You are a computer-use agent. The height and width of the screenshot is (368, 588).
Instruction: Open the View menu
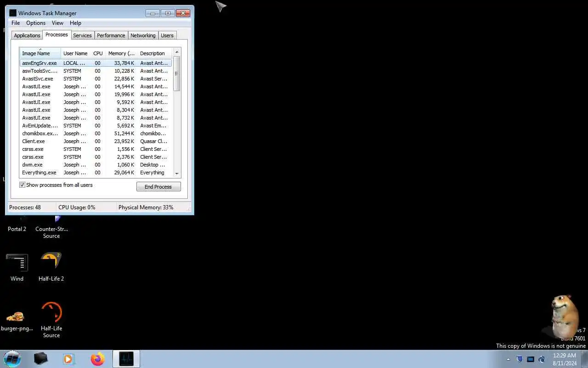[x=57, y=23]
